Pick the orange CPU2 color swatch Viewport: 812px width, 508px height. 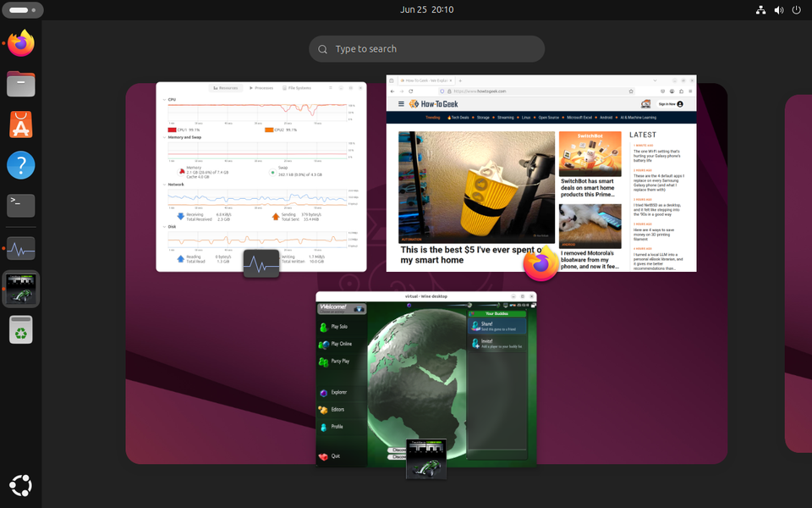click(269, 130)
